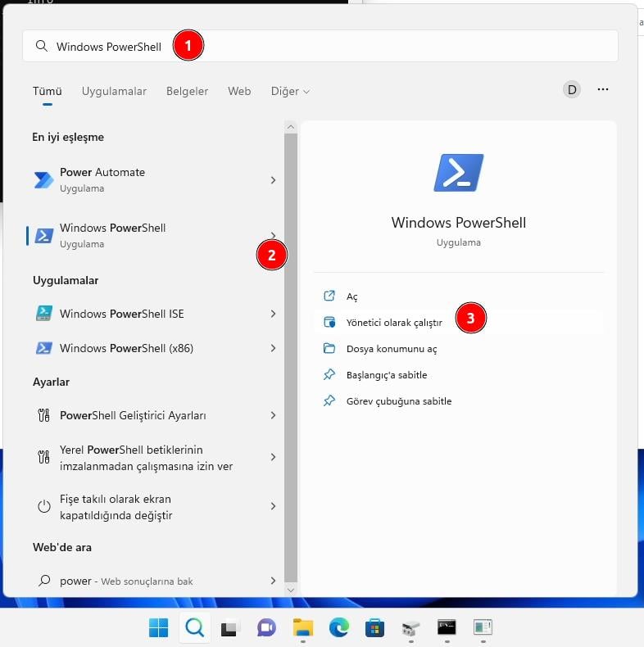Open the Power Automate app icon
Screen dimensions: 644x647
[x=43, y=180]
